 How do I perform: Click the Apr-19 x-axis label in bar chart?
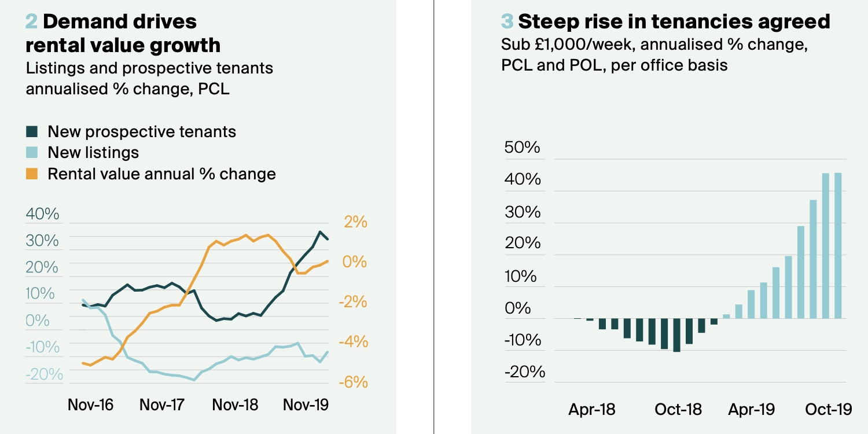751,410
